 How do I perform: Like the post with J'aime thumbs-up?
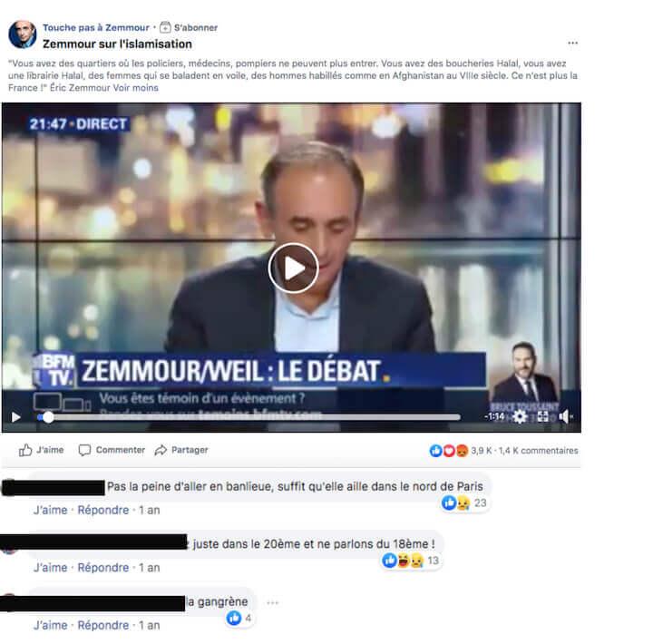41,450
